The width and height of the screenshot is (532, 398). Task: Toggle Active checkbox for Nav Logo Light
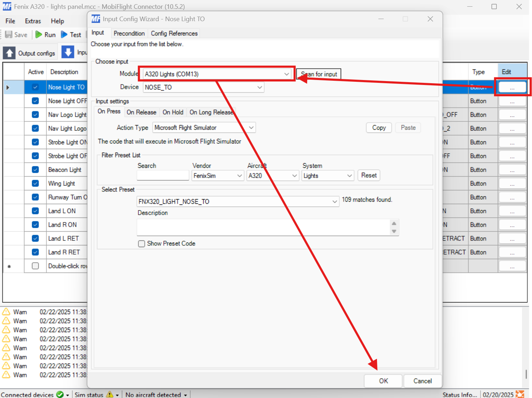pyautogui.click(x=35, y=115)
